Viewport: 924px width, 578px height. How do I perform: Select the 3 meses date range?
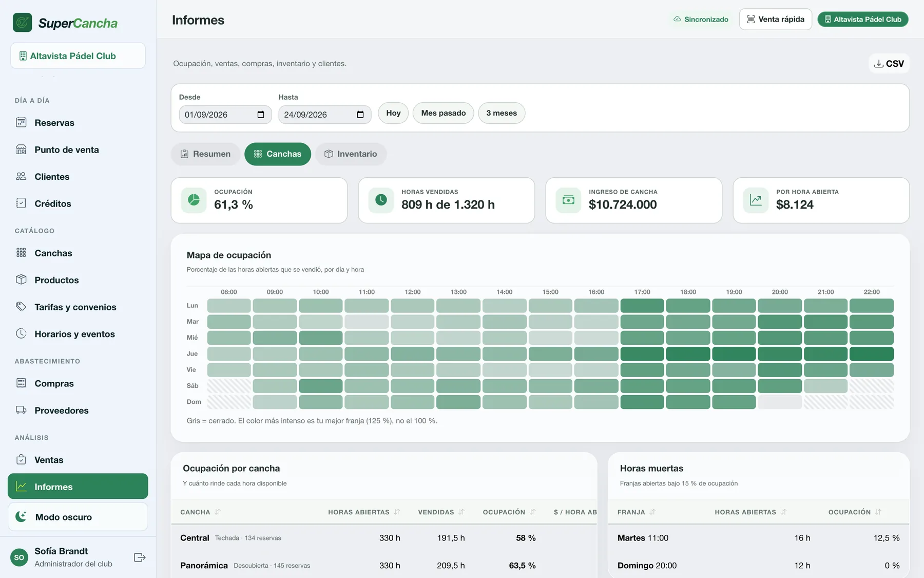click(x=502, y=113)
